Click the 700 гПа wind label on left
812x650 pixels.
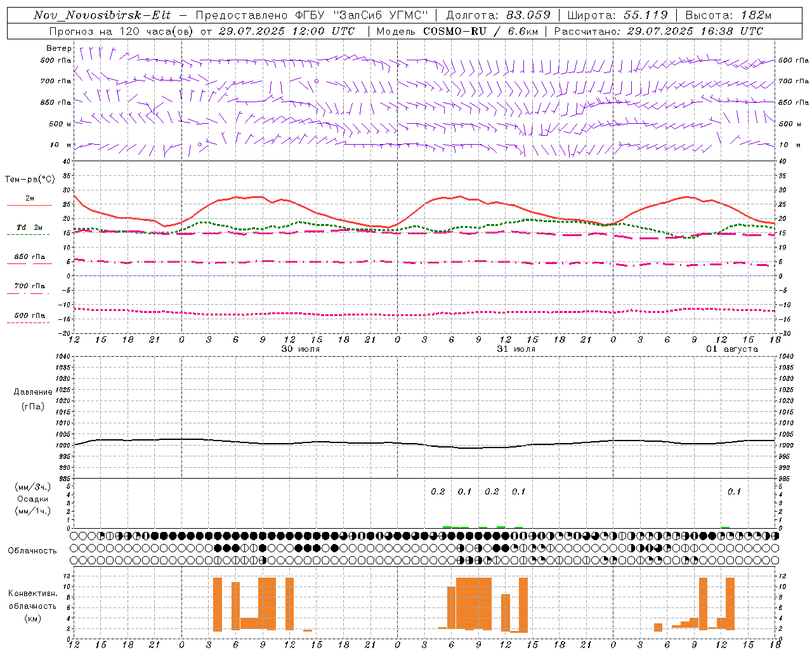(x=56, y=81)
